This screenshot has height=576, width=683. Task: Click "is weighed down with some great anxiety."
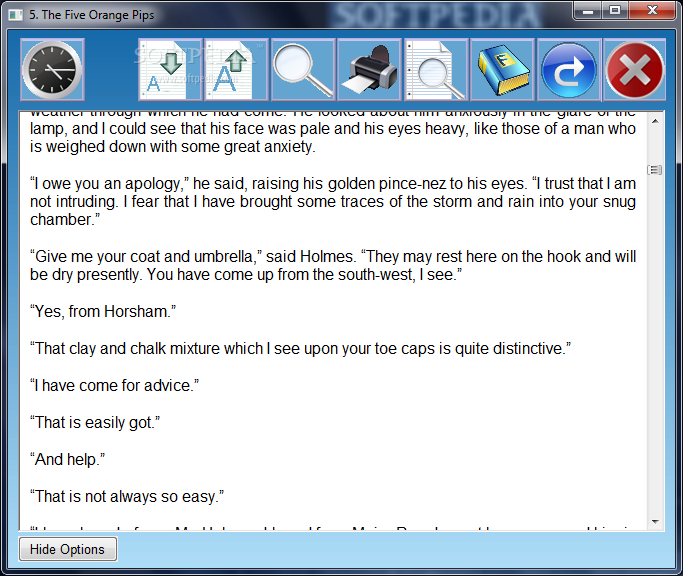coord(172,147)
